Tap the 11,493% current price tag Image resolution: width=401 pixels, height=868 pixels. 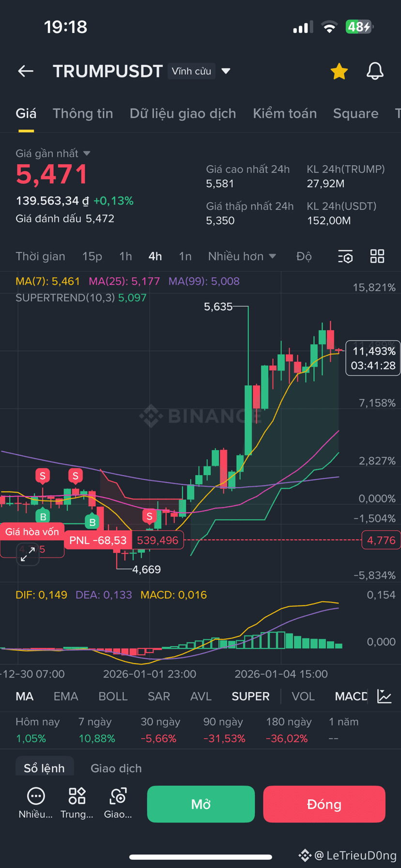(x=373, y=358)
